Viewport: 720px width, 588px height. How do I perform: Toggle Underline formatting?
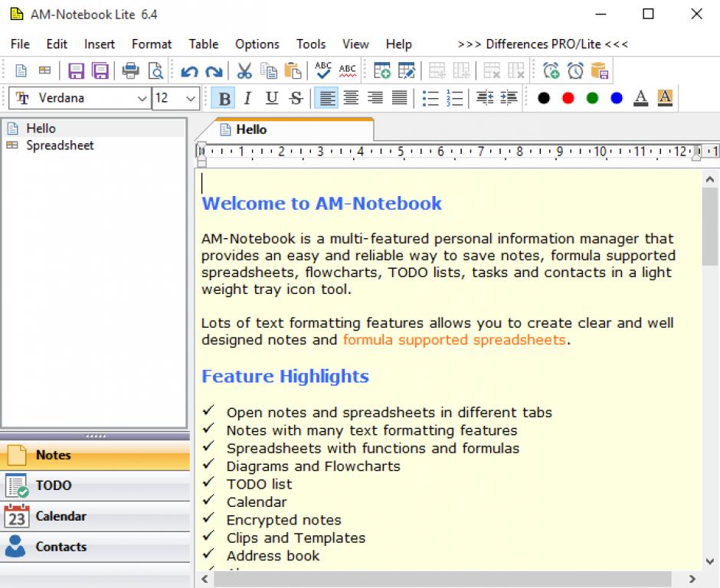[272, 98]
